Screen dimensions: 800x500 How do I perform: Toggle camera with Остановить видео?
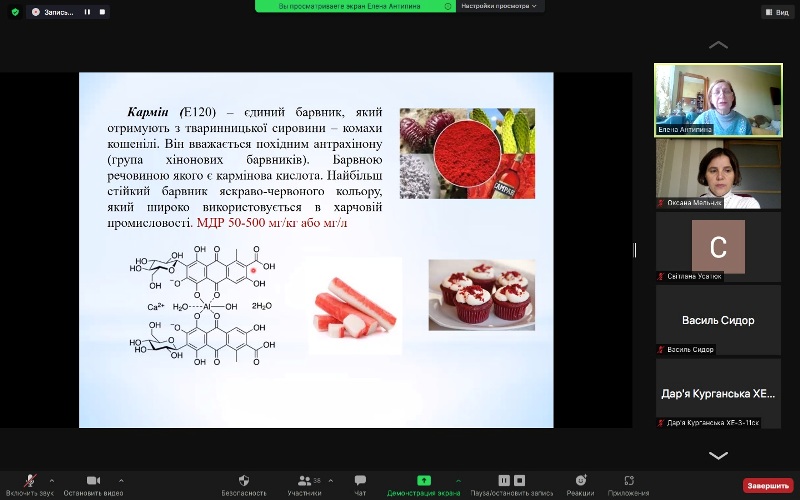[93, 486]
